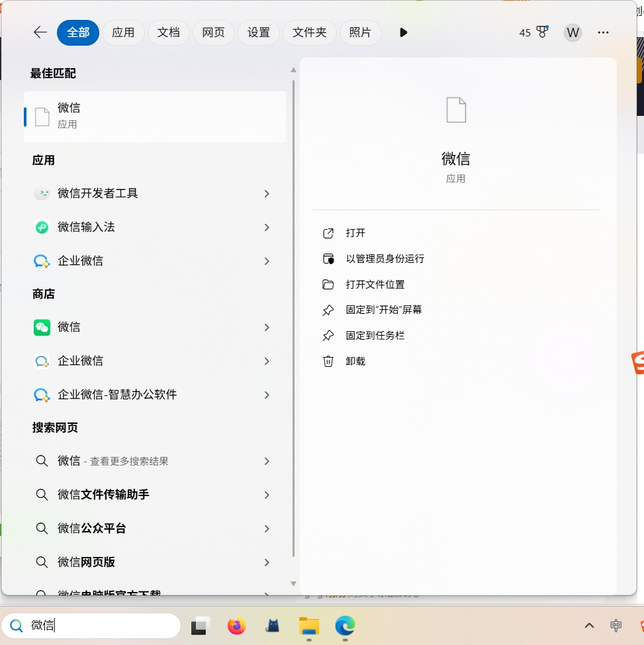Expand 企业微信 chevron under 应用
The width and height of the screenshot is (644, 645).
coord(267,261)
